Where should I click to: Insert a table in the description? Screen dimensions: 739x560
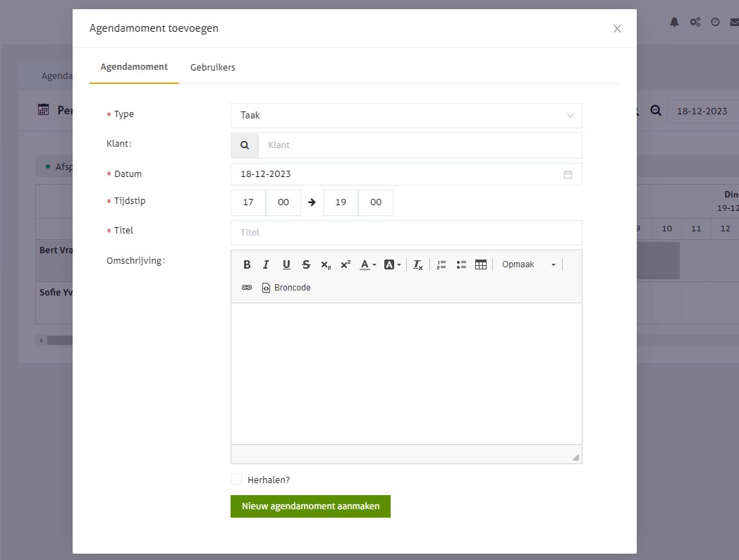[x=481, y=265]
